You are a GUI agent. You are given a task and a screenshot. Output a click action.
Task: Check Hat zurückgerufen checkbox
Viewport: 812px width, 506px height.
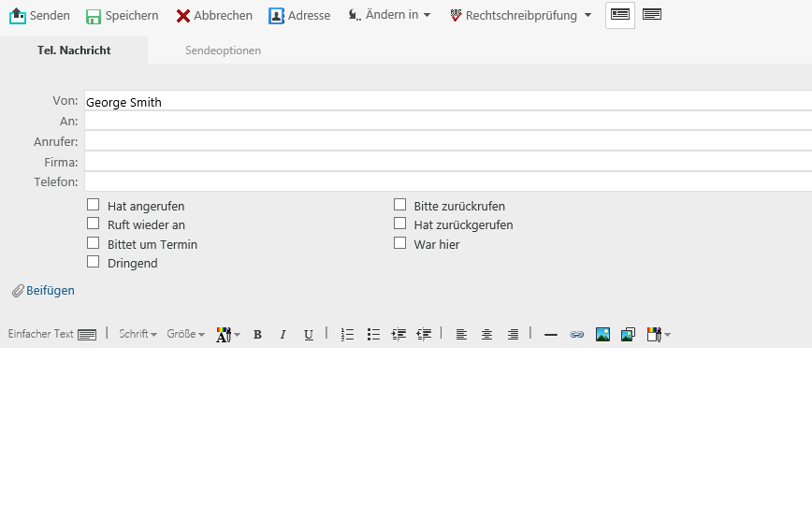coord(399,224)
